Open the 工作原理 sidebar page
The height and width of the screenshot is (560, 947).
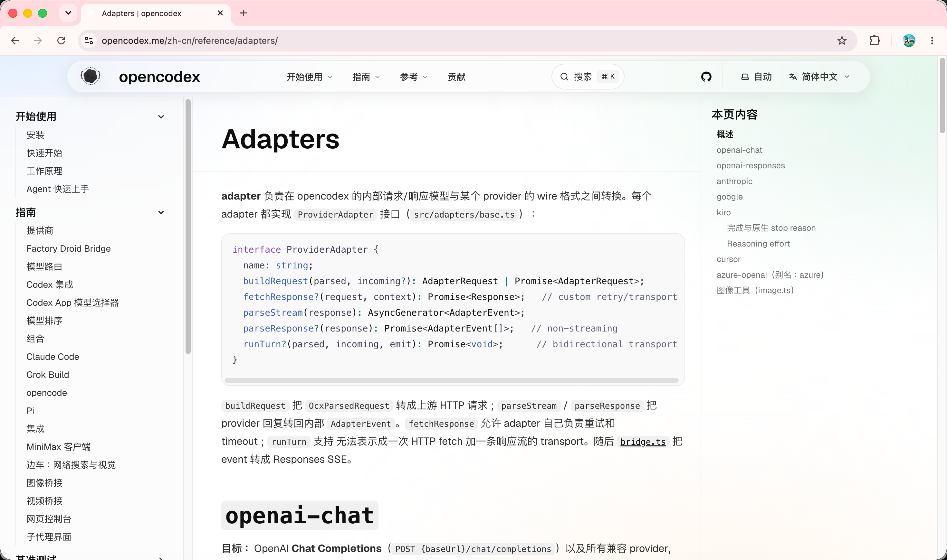point(44,171)
